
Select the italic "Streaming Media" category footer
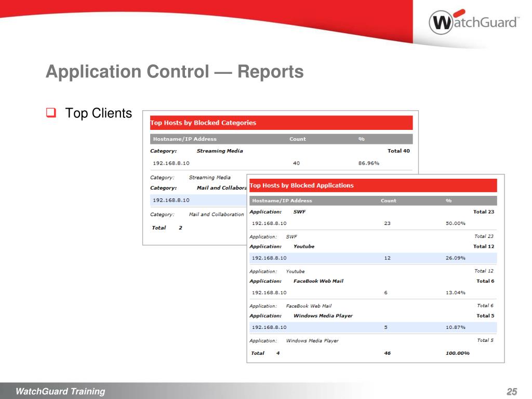point(210,178)
